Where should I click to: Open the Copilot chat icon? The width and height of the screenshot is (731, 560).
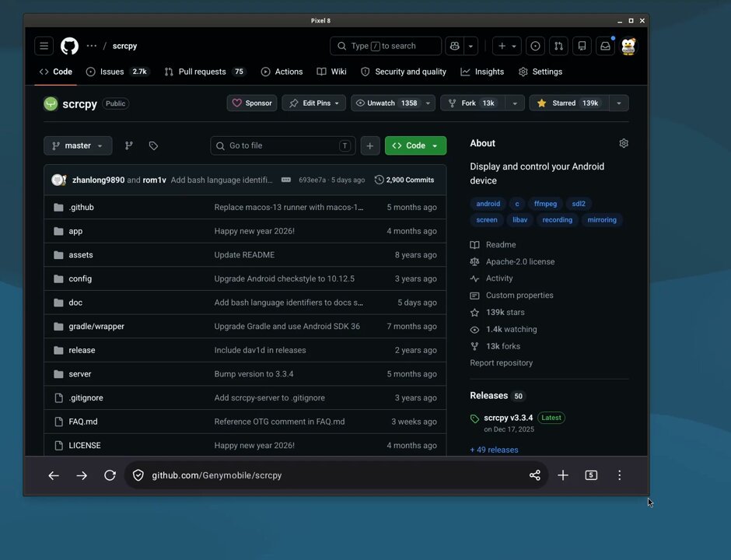pyautogui.click(x=455, y=46)
